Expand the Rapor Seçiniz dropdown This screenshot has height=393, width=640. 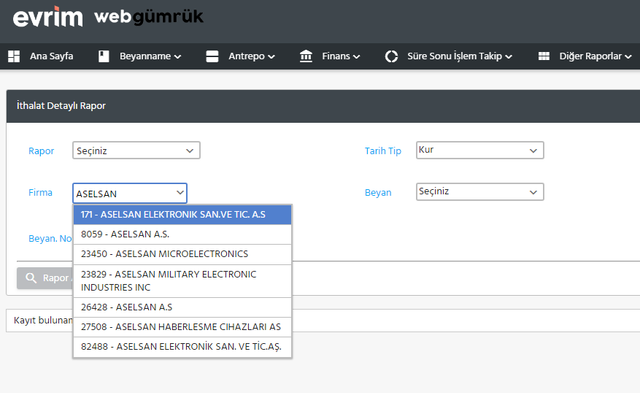click(136, 150)
